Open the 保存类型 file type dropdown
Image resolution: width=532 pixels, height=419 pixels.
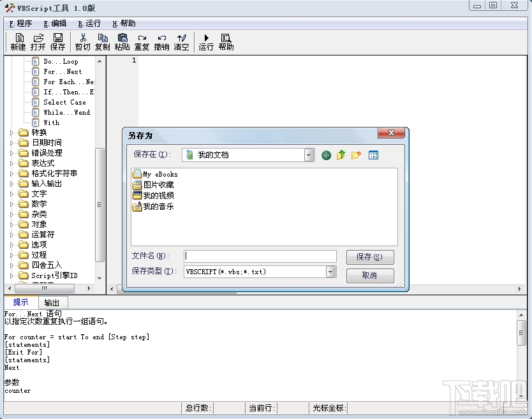[330, 272]
